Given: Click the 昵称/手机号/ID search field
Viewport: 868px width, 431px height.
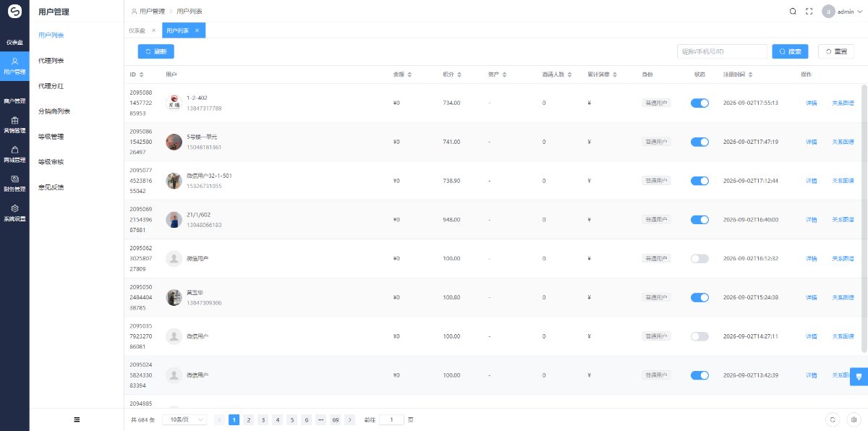Looking at the screenshot, I should pyautogui.click(x=722, y=51).
